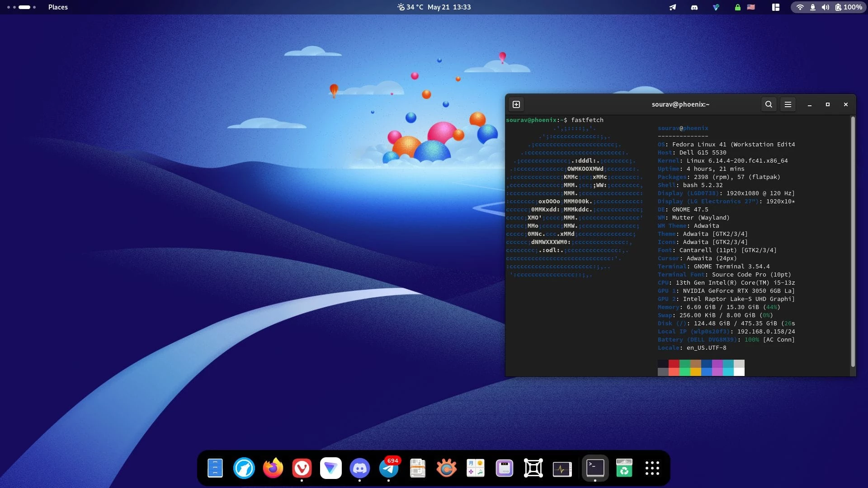
Task: Click the search icon in the terminal header bar
Action: 769,104
